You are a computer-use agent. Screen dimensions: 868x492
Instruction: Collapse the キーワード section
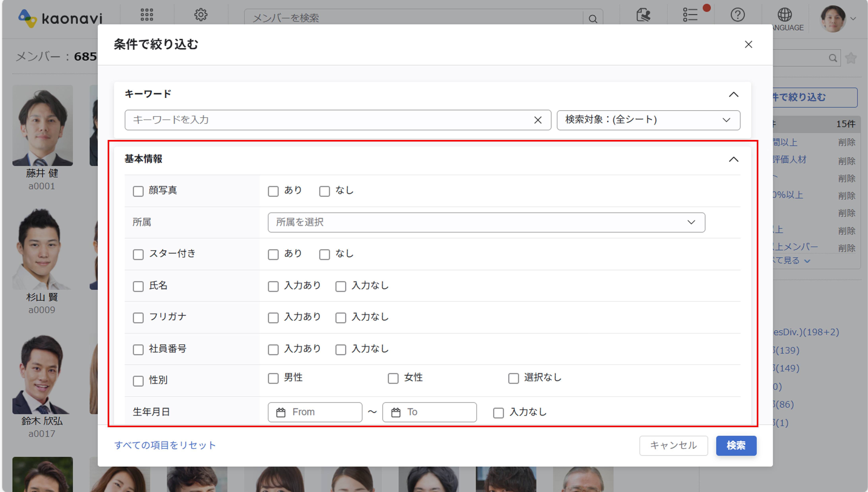point(733,94)
